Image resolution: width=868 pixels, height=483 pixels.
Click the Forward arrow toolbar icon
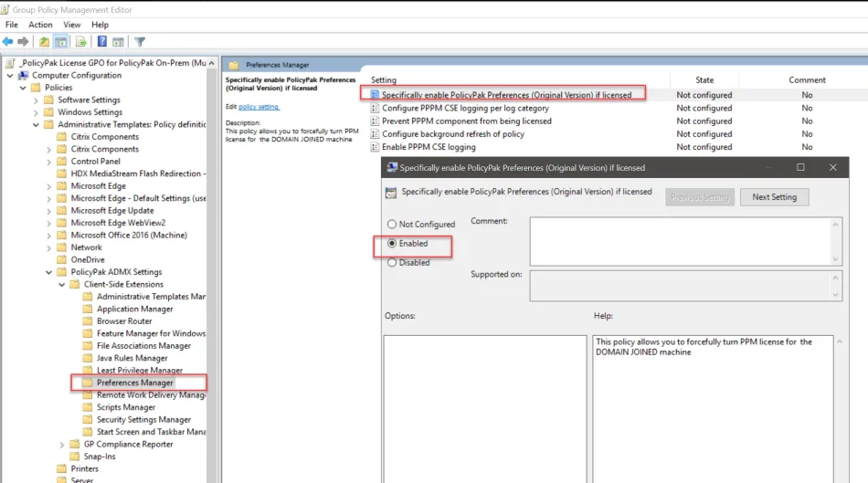pos(23,41)
